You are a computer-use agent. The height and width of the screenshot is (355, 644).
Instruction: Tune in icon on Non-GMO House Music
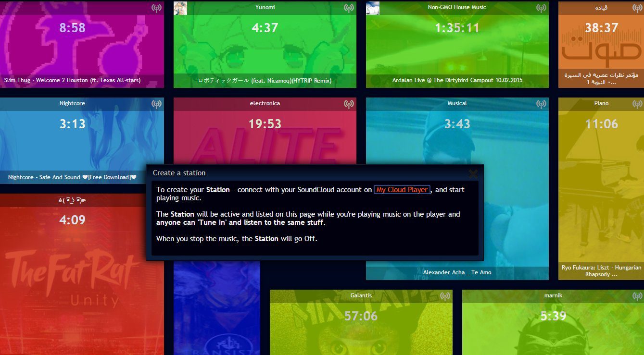[541, 8]
